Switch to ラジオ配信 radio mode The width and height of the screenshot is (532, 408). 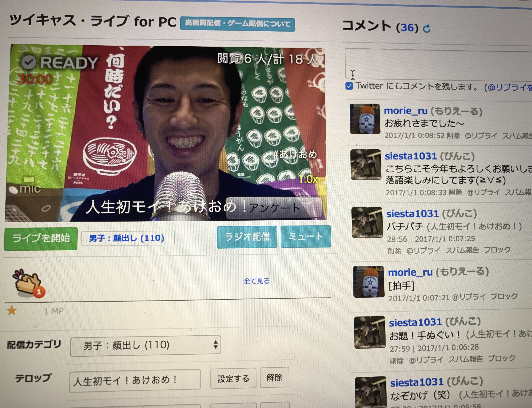(247, 237)
